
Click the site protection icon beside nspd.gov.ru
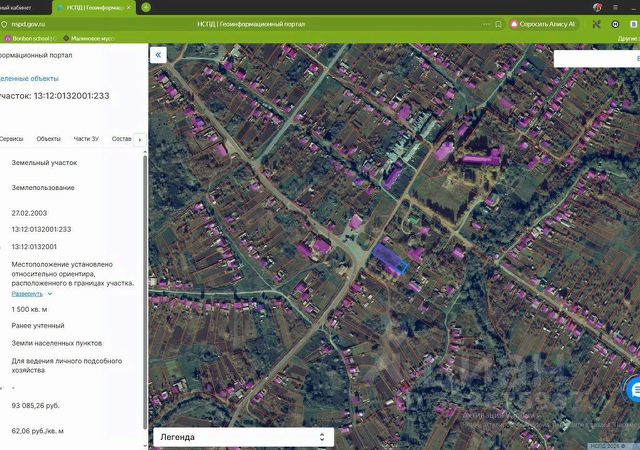[x=4, y=25]
